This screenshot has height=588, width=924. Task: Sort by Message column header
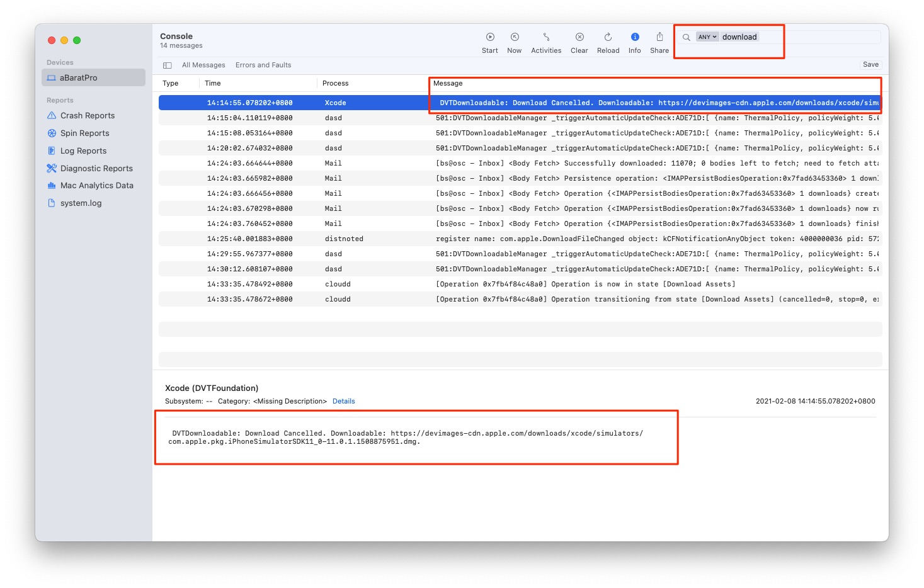(448, 84)
